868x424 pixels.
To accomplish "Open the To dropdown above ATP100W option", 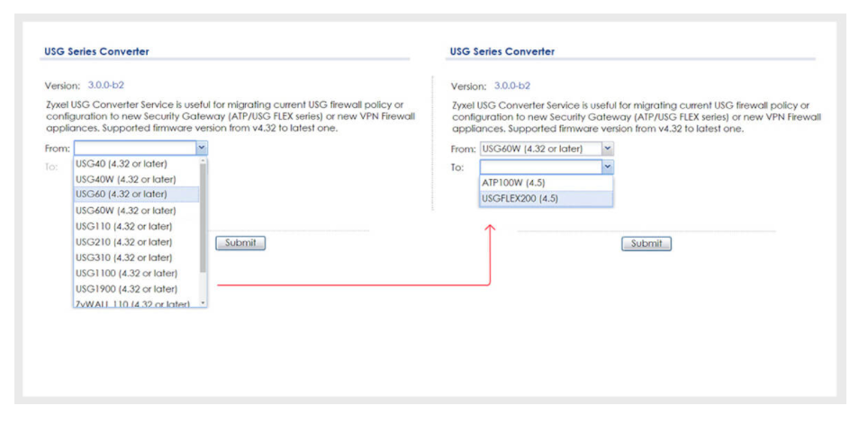I will (x=607, y=167).
